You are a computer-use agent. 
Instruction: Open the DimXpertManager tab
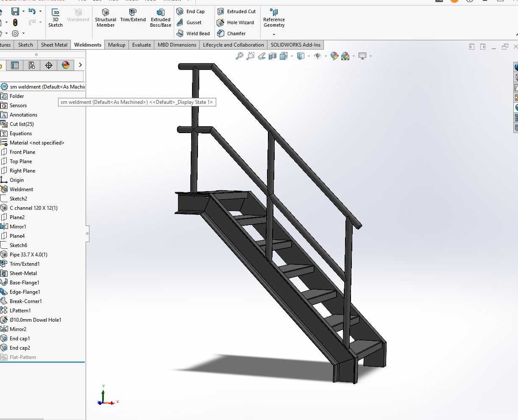[49, 65]
